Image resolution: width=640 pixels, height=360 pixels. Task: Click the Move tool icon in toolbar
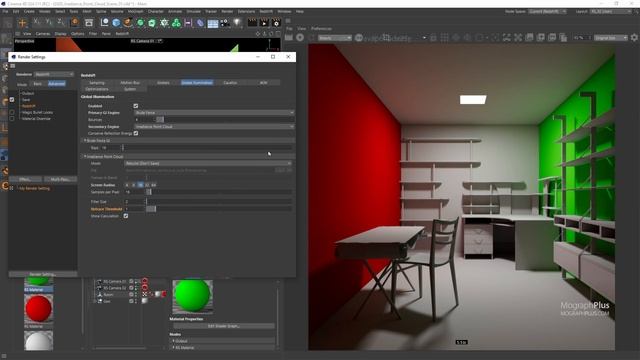tap(22, 23)
